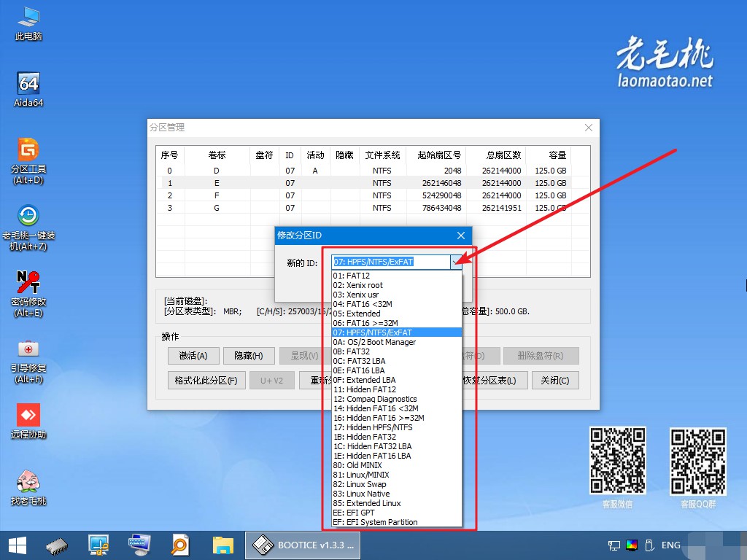Viewport: 747px width, 560px height.
Task: Click the 新的 ID combo box field
Action: click(x=391, y=262)
